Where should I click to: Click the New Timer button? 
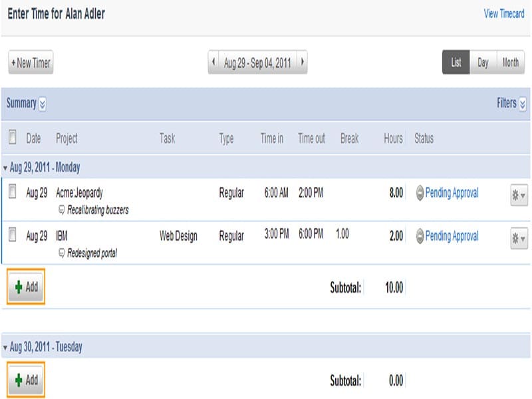click(31, 63)
